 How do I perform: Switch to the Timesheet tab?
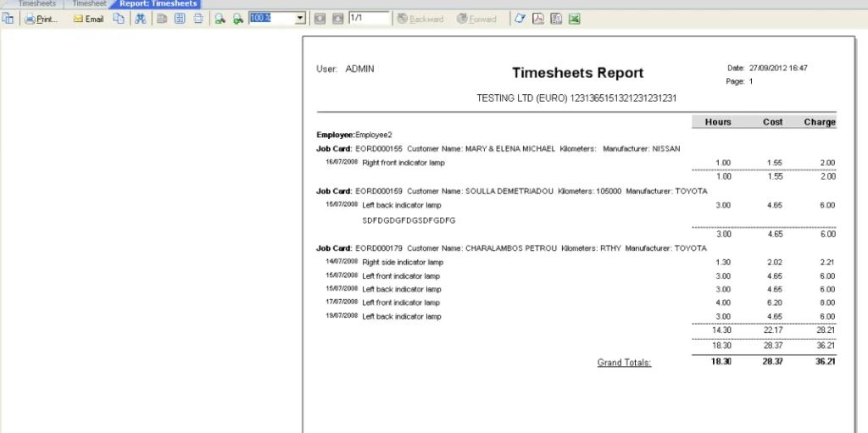[88, 3]
